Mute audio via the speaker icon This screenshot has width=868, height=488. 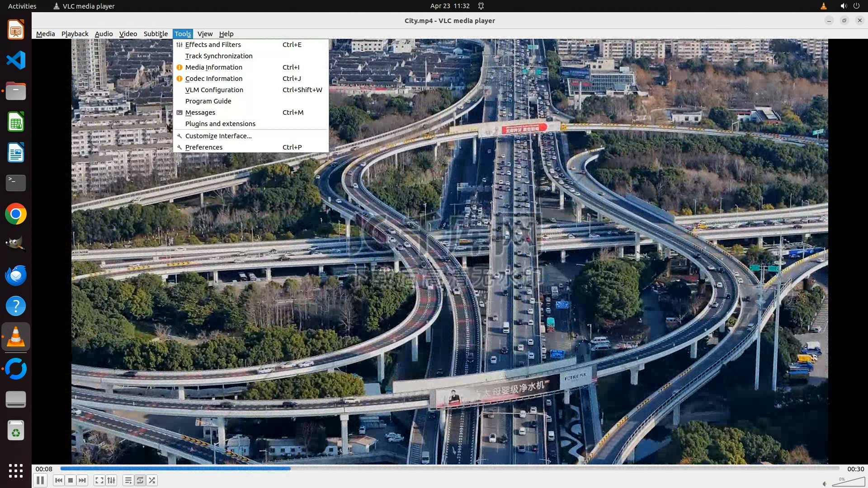point(825,483)
